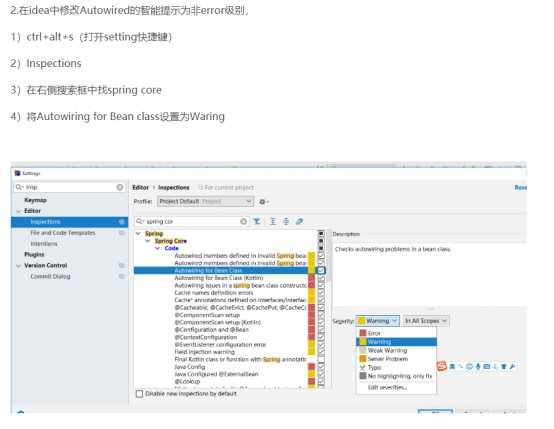Open the Severity Warning dropdown
Image resolution: width=554 pixels, height=429 pixels.
coord(378,321)
